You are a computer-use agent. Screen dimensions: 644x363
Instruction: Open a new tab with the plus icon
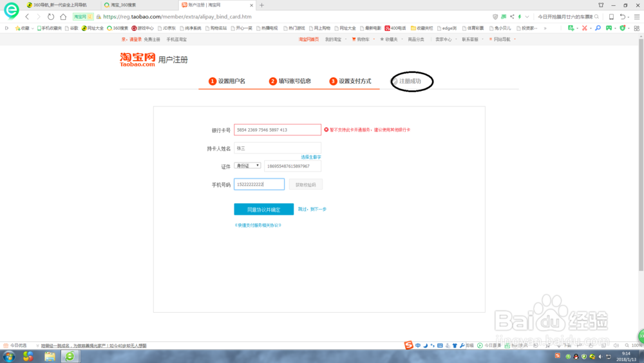[261, 5]
